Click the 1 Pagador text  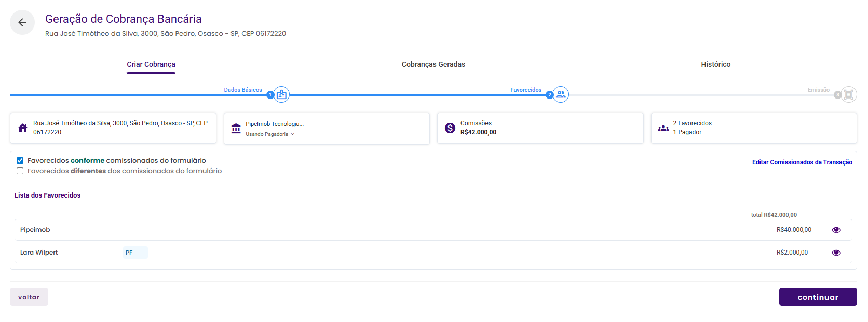[687, 132]
